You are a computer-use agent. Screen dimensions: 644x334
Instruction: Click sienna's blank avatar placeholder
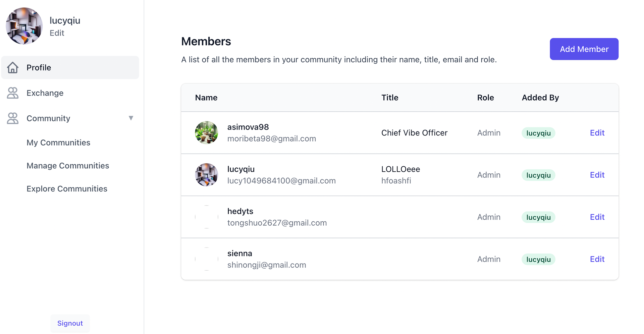click(207, 259)
